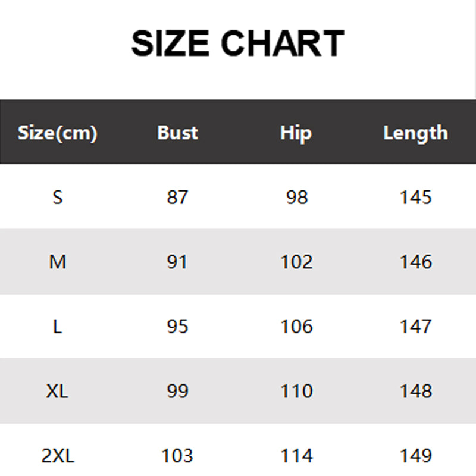Image resolution: width=476 pixels, height=476 pixels.
Task: Click hip value 110 for size XL
Action: coord(296,392)
